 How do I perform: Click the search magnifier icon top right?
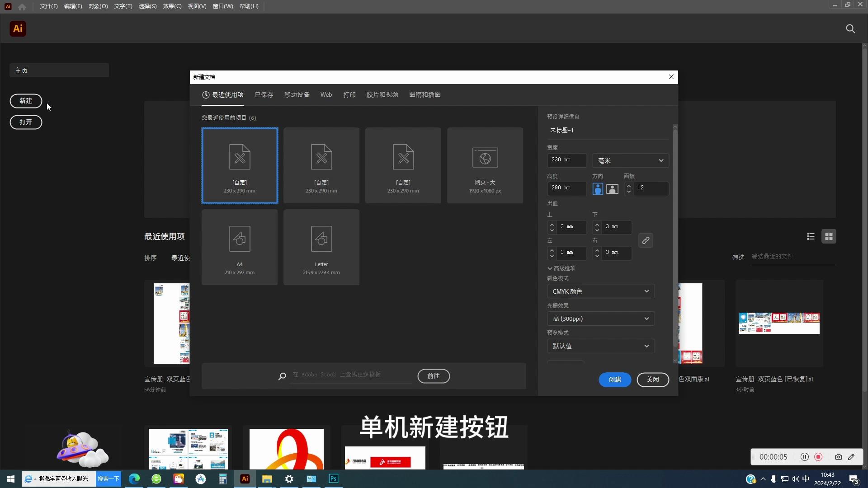[x=850, y=29]
